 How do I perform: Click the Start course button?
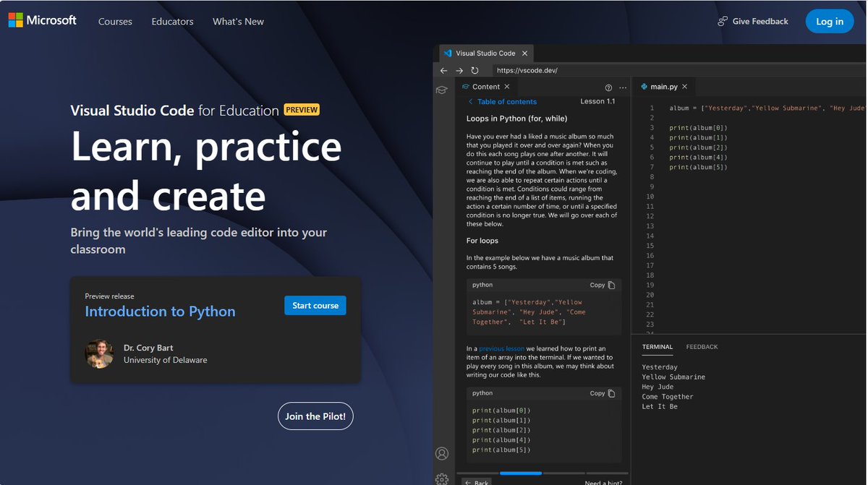(x=315, y=306)
